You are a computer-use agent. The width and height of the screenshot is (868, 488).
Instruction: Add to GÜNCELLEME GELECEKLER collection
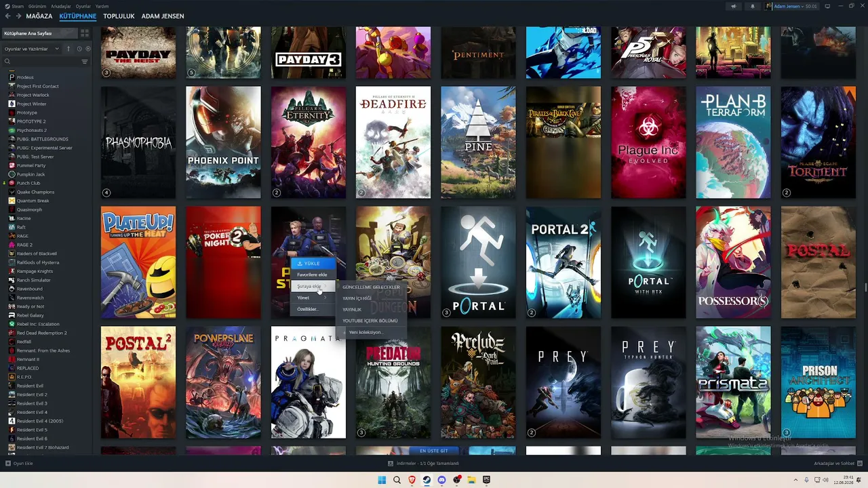pyautogui.click(x=371, y=287)
